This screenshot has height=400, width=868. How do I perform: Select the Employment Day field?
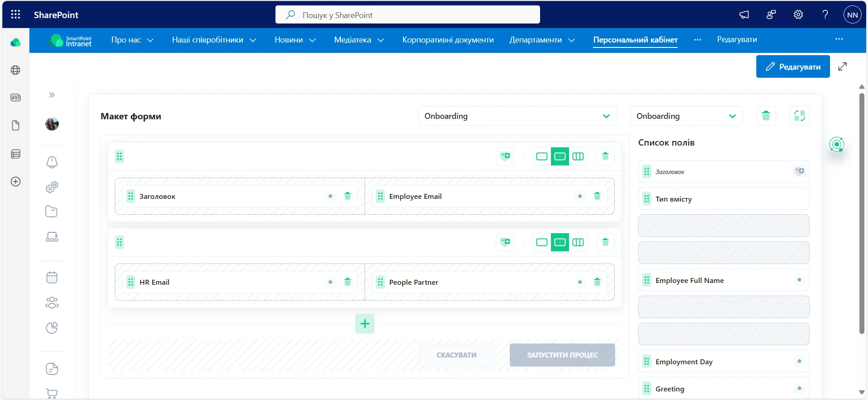click(724, 362)
